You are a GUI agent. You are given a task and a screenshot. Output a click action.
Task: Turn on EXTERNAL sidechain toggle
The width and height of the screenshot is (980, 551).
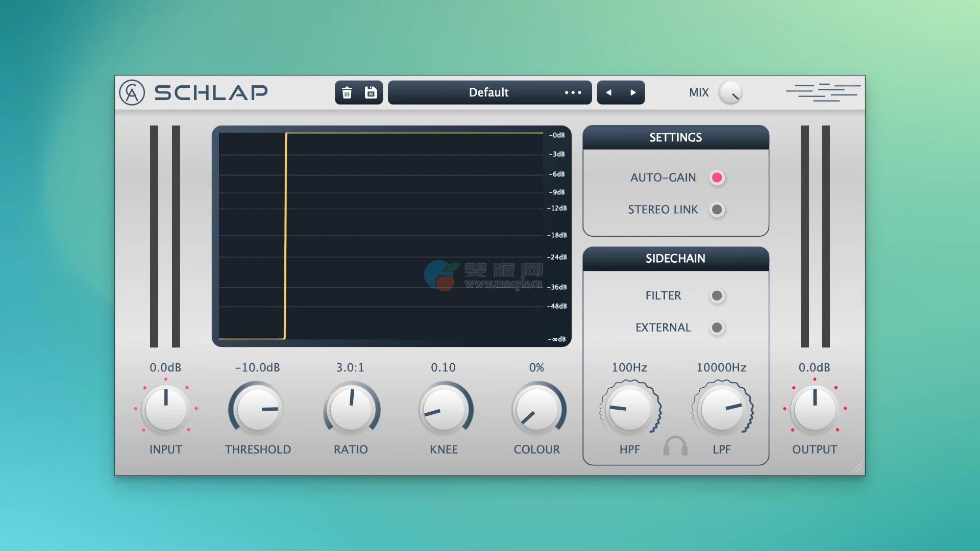717,328
